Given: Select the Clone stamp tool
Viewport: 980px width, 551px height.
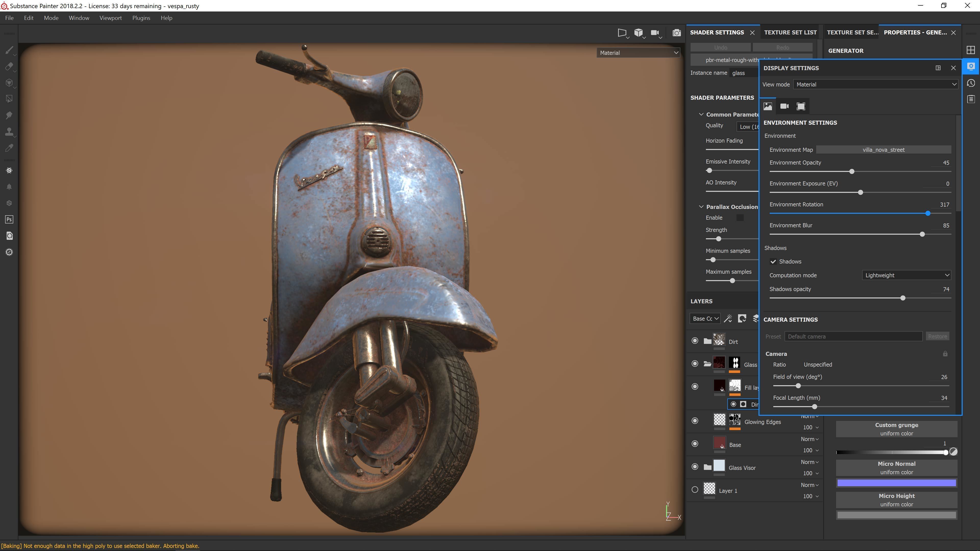Looking at the screenshot, I should point(9,132).
